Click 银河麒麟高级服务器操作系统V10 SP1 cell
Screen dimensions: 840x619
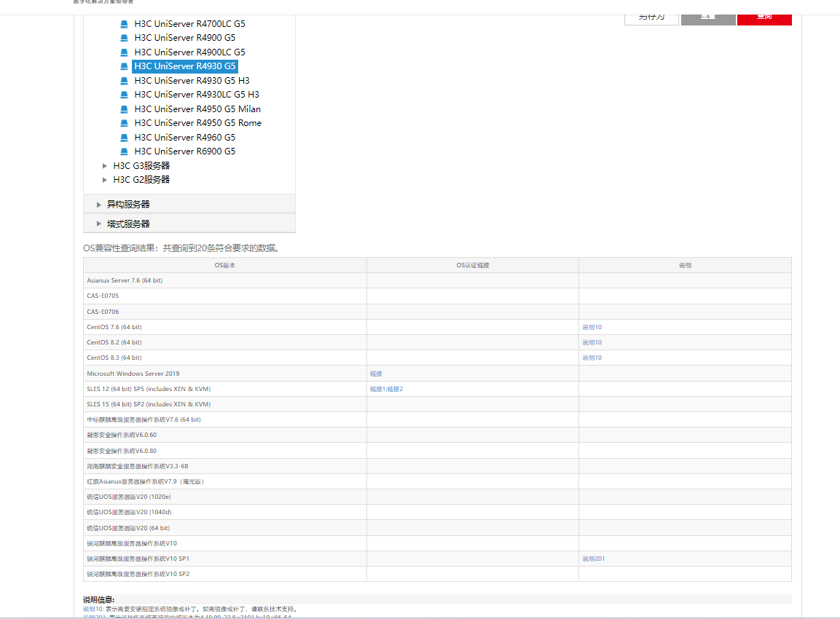[225, 559]
